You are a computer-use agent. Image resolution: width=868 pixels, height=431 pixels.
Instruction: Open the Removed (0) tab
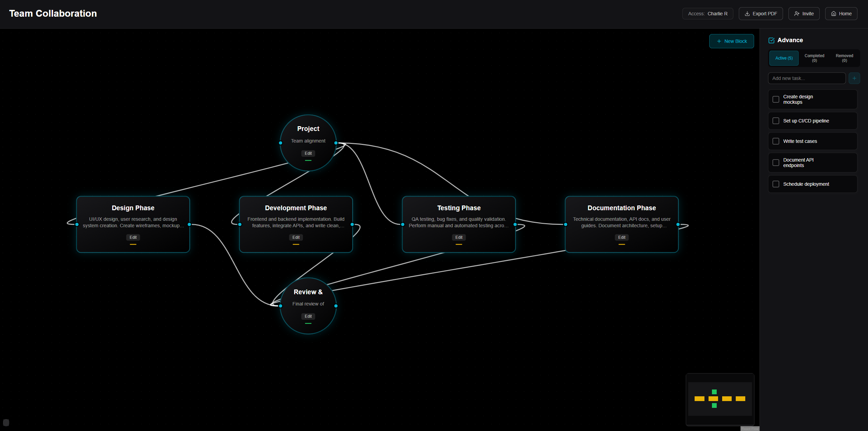[x=844, y=58]
